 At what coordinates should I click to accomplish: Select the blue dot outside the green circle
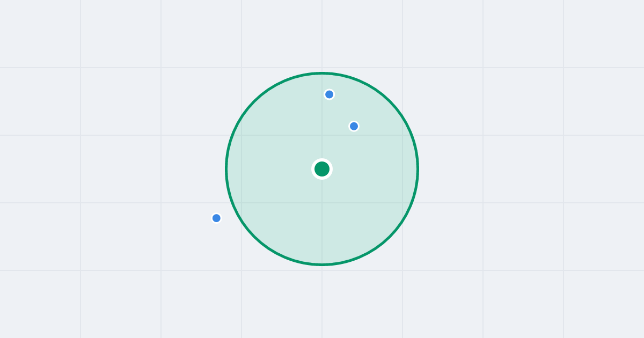tap(216, 218)
